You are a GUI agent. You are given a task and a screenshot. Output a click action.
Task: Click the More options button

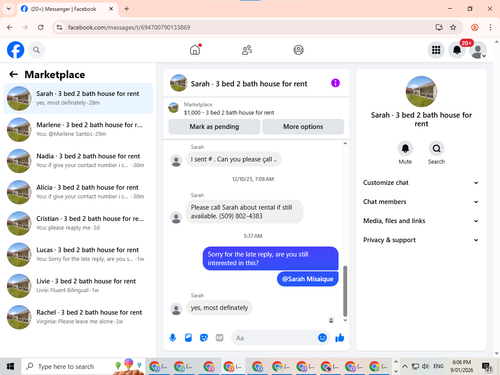(303, 127)
